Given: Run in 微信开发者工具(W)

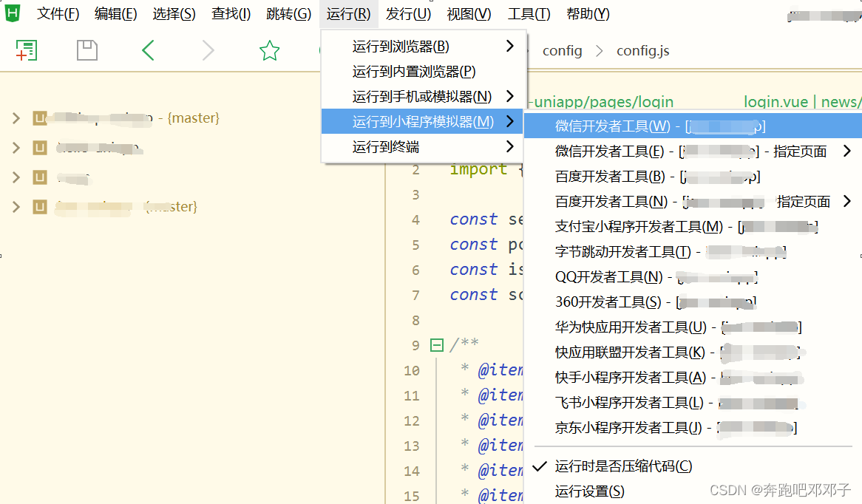Looking at the screenshot, I should tap(693, 126).
